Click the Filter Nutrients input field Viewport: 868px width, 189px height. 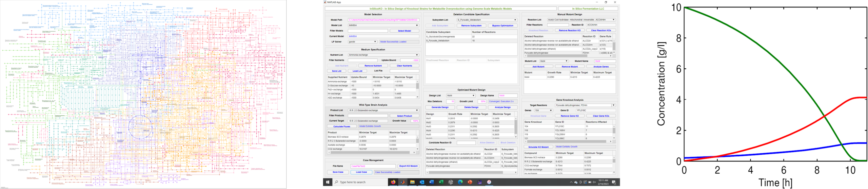pos(362,61)
